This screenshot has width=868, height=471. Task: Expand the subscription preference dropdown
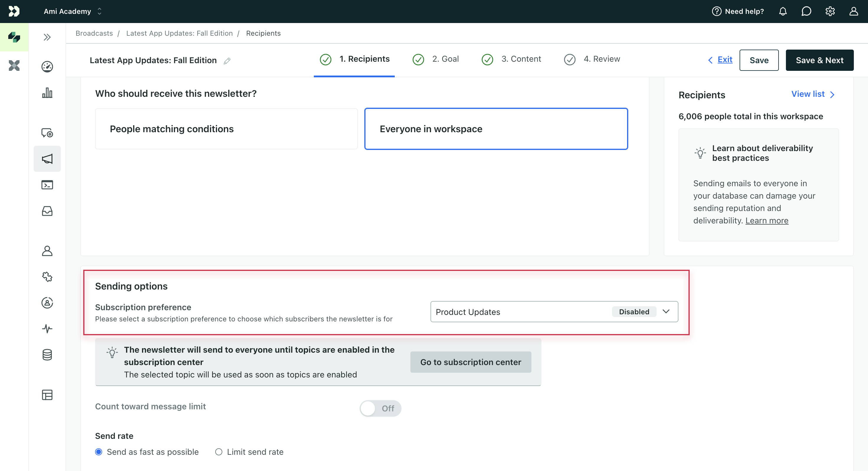point(666,311)
